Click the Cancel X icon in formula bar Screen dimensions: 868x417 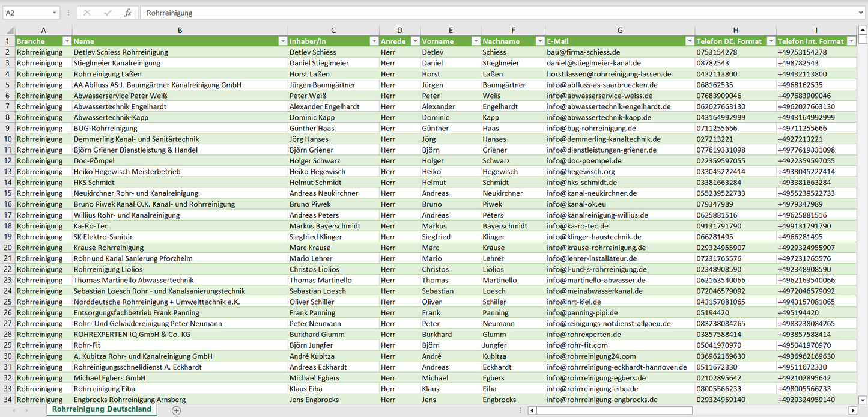87,13
